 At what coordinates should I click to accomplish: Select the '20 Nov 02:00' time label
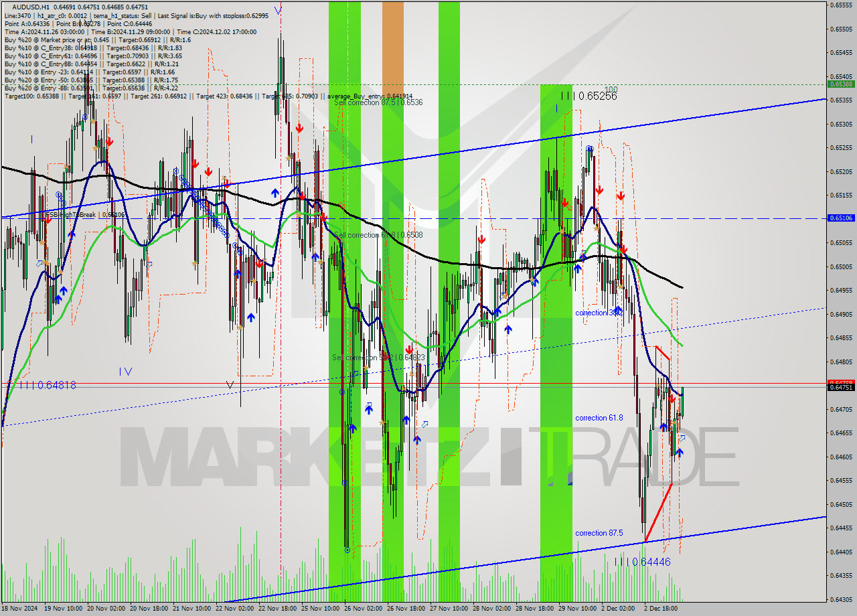106,609
